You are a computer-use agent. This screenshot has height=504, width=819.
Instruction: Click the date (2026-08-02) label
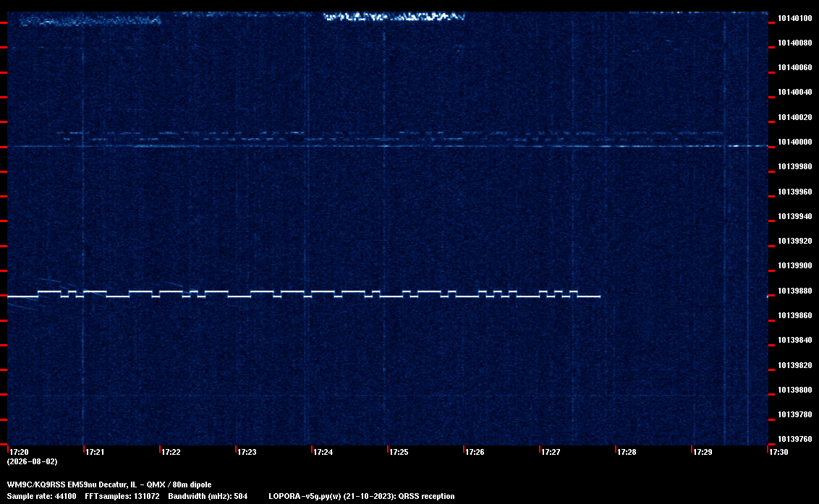click(32, 461)
